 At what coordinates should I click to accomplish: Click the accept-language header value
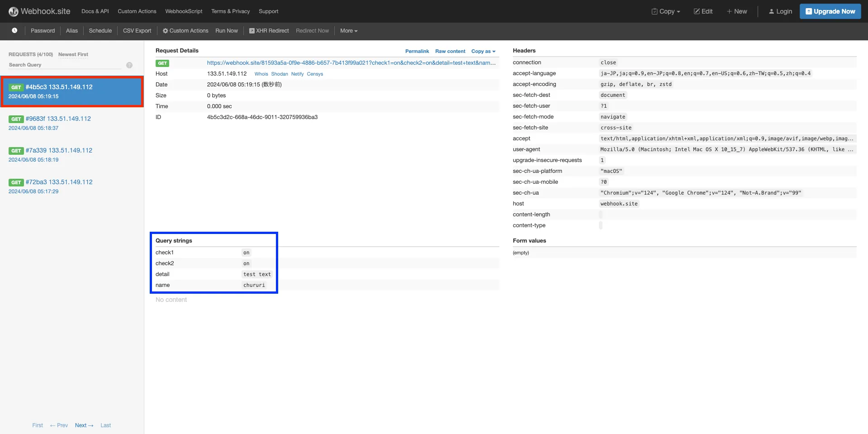click(x=706, y=73)
